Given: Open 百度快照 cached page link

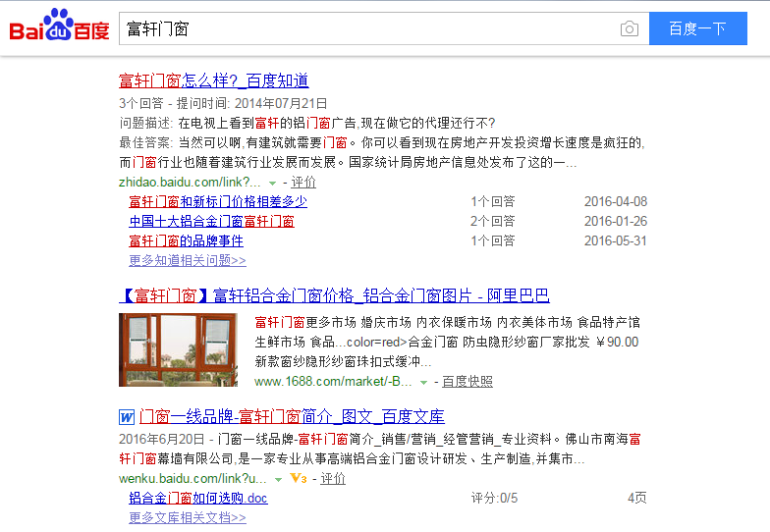Looking at the screenshot, I should click(x=467, y=381).
